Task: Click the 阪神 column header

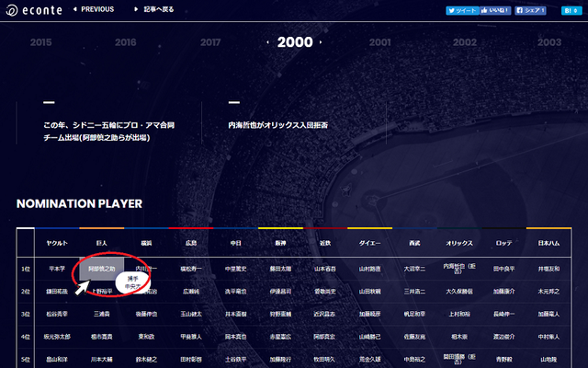Action: [x=280, y=243]
